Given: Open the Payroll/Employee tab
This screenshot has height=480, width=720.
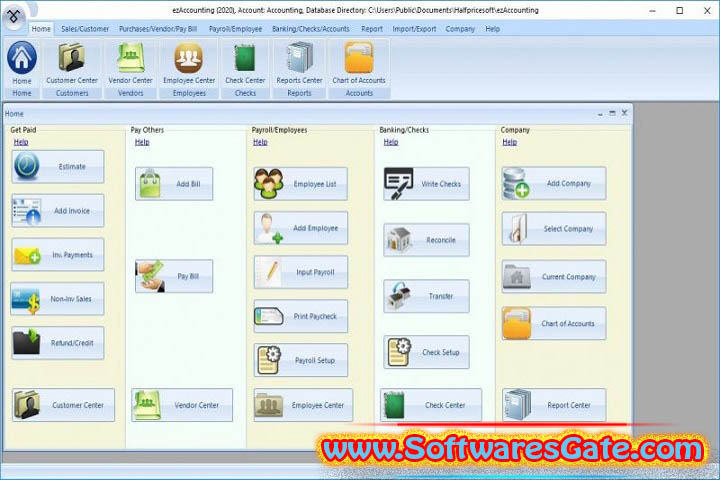Looking at the screenshot, I should click(x=235, y=29).
